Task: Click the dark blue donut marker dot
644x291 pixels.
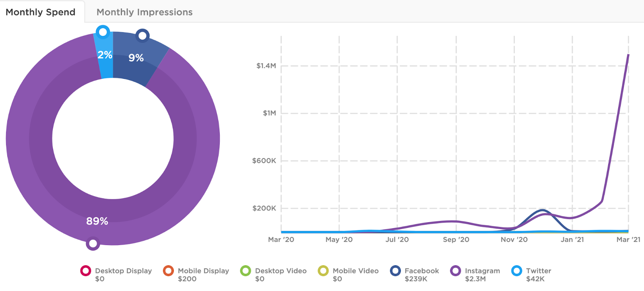Action: (142, 36)
